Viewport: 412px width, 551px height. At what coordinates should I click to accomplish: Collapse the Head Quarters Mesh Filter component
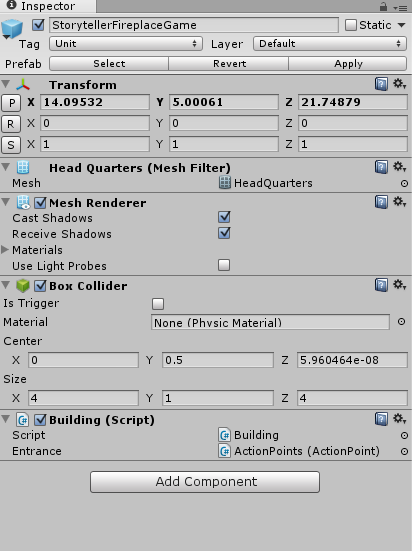pyautogui.click(x=6, y=167)
